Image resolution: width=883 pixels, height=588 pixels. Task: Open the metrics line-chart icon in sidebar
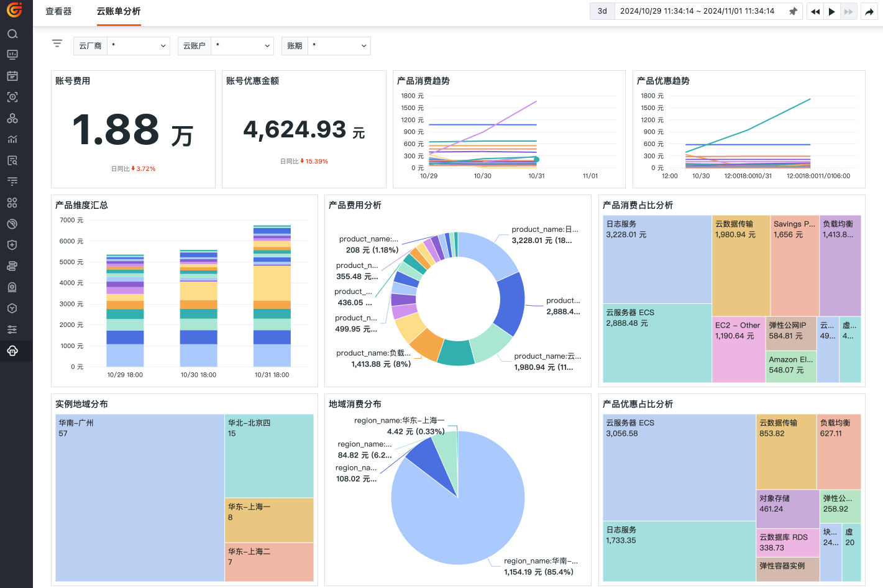(x=12, y=139)
